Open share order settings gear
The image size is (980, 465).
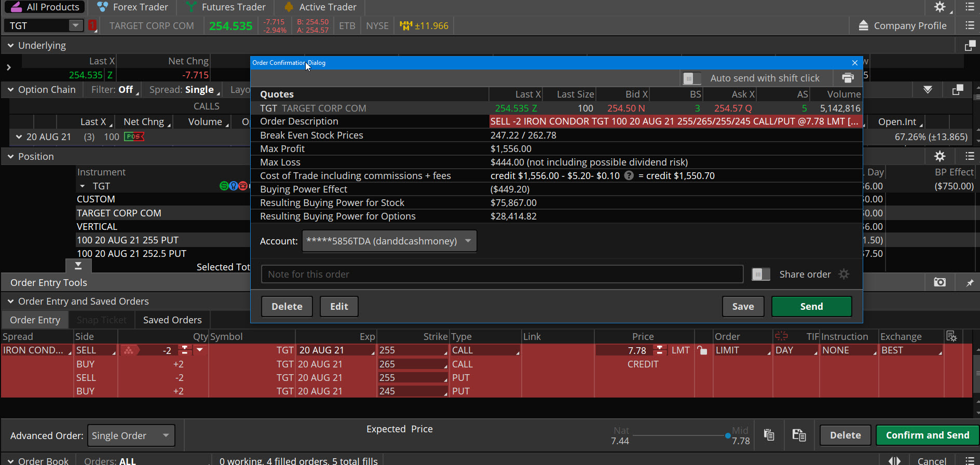[844, 274]
